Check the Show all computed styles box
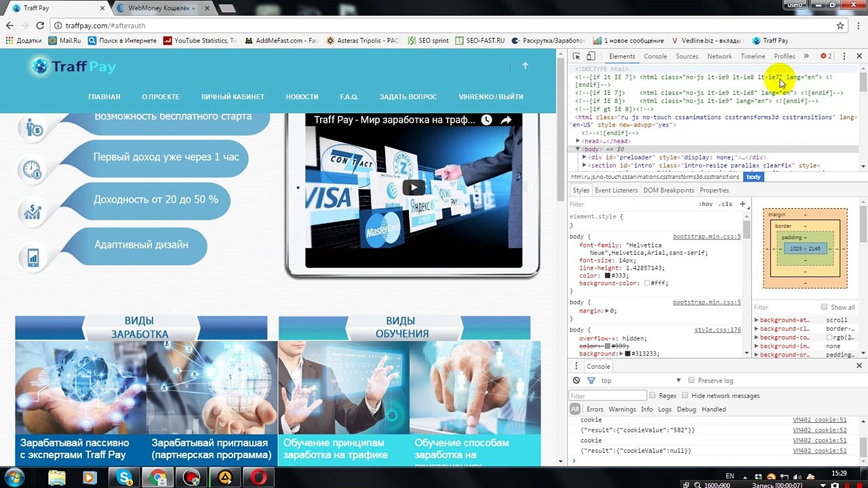868x488 pixels. 824,307
